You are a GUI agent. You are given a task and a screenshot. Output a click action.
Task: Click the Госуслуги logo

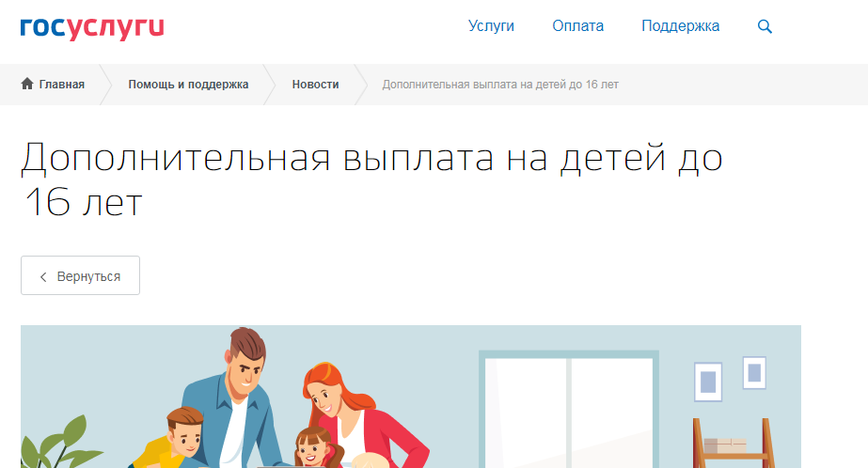coord(92,28)
